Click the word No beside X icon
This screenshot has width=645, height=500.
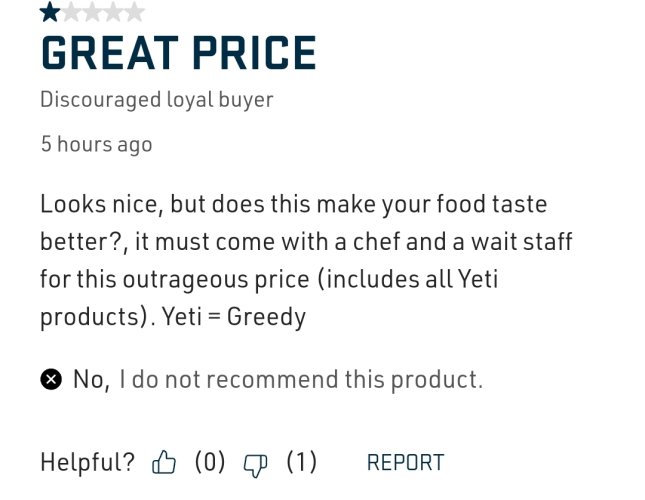click(91, 379)
